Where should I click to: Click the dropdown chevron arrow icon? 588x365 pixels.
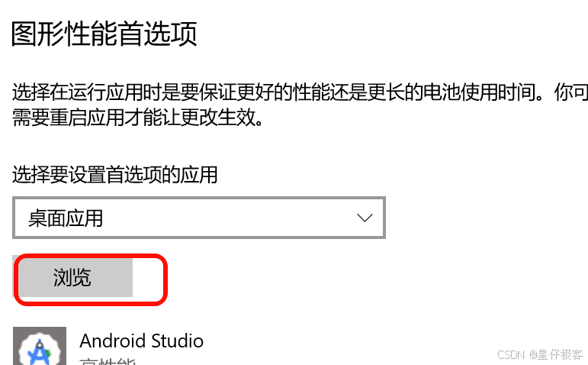(x=365, y=218)
